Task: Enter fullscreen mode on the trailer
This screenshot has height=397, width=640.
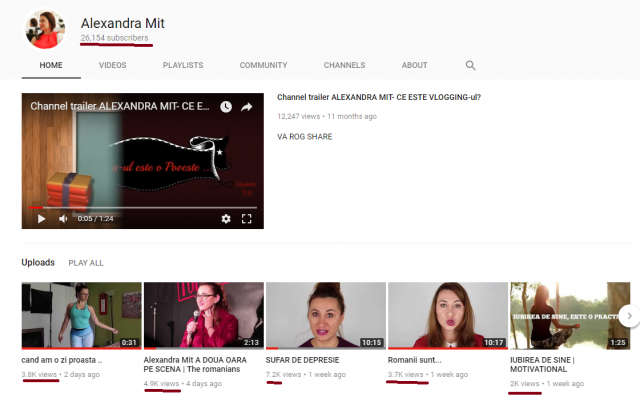Action: tap(247, 219)
